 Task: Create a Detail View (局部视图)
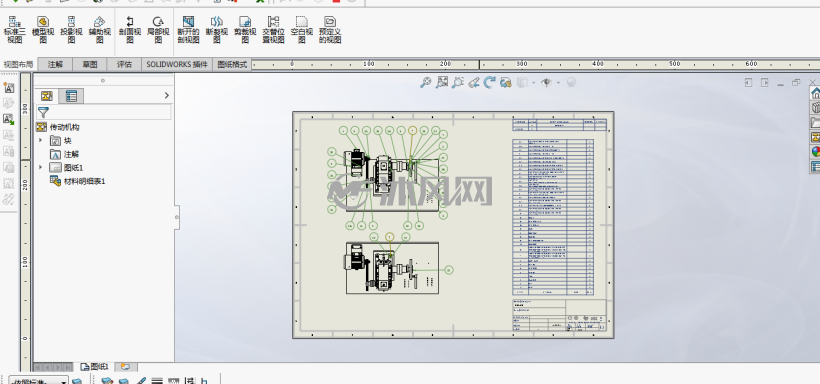tap(158, 29)
